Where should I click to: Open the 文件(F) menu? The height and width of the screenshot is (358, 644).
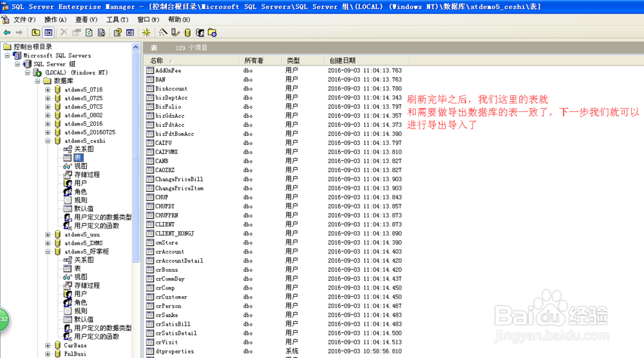pos(24,19)
